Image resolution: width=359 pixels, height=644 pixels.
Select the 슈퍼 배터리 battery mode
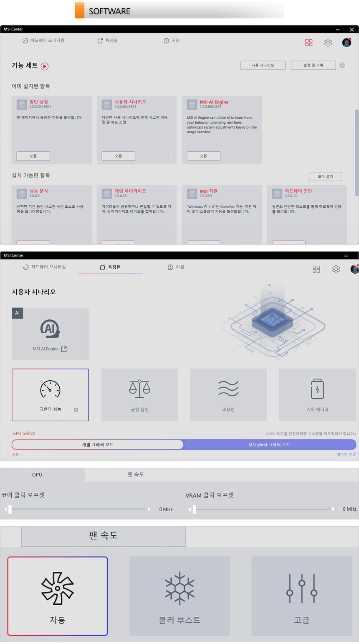click(x=317, y=395)
